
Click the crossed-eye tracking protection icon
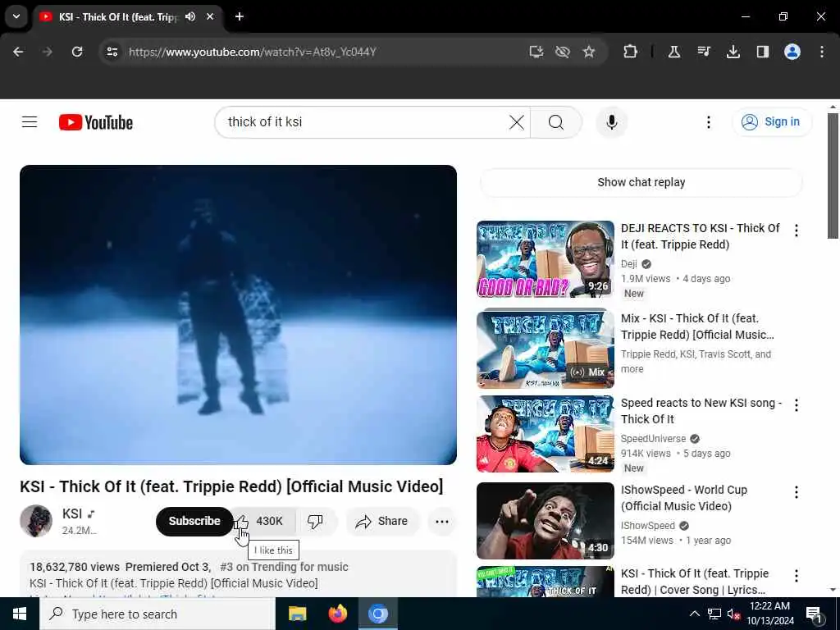[x=563, y=52]
